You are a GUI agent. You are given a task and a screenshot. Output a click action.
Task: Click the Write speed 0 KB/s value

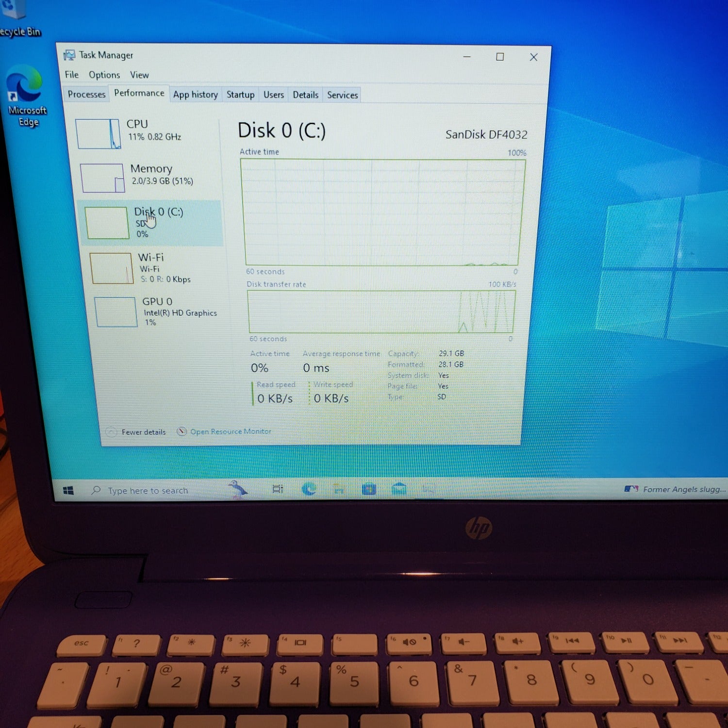[x=331, y=398]
